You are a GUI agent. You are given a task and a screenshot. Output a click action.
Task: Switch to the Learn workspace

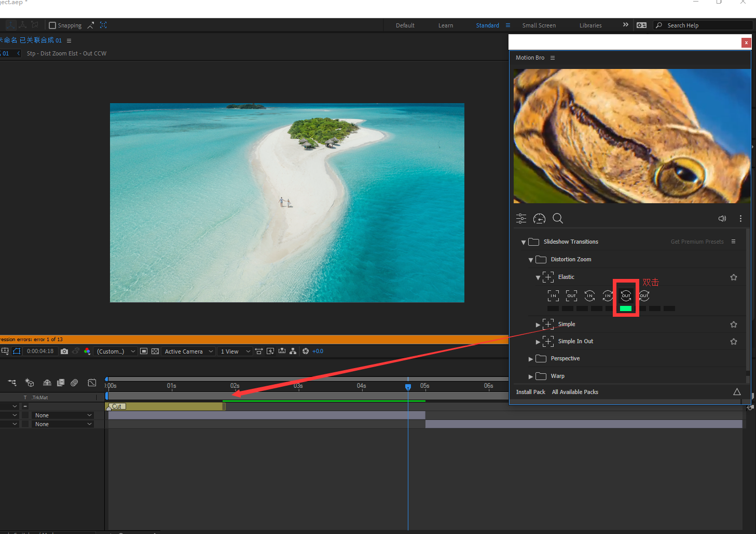(x=445, y=25)
